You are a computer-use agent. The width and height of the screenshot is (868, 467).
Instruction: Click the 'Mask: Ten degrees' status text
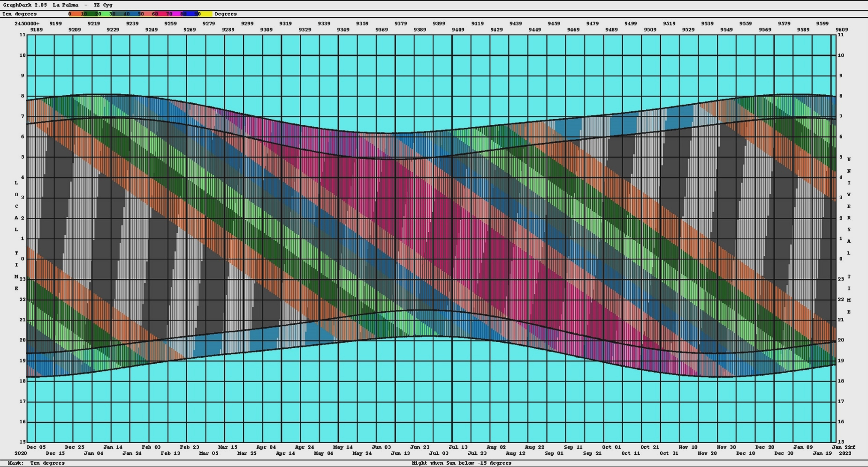[x=36, y=463]
